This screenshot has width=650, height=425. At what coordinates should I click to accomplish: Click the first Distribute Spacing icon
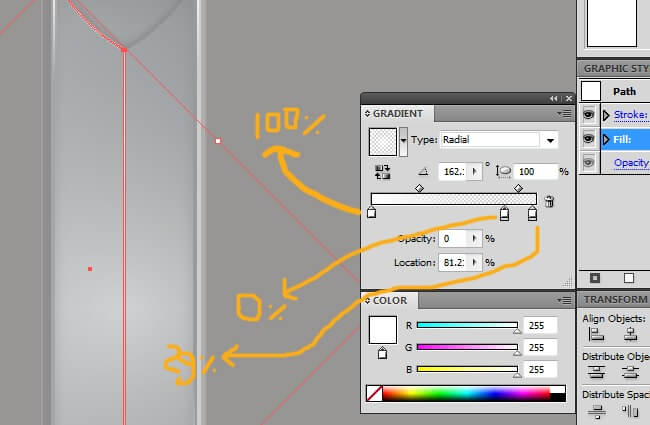(597, 410)
